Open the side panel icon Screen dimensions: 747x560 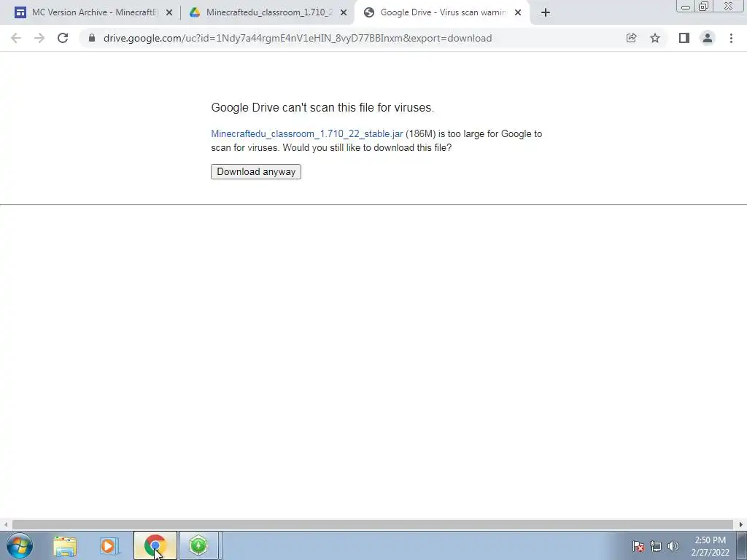tap(684, 38)
